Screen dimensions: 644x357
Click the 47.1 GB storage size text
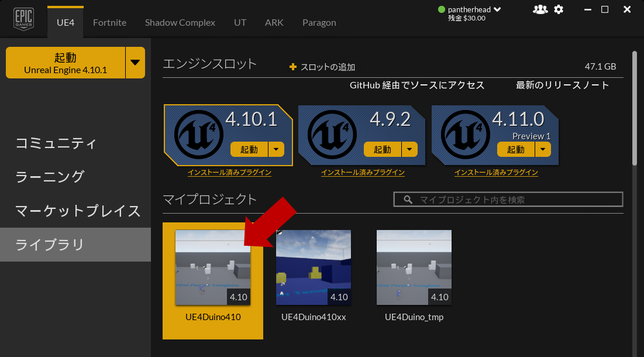600,67
